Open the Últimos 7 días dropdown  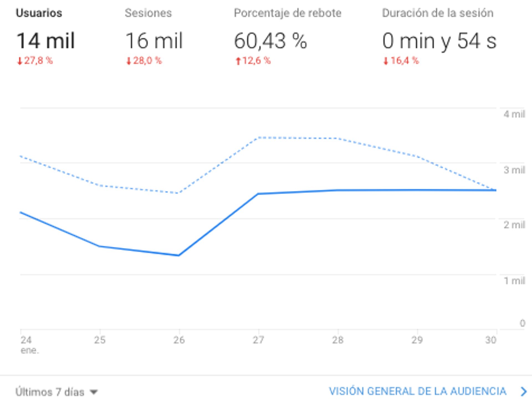tap(50, 392)
